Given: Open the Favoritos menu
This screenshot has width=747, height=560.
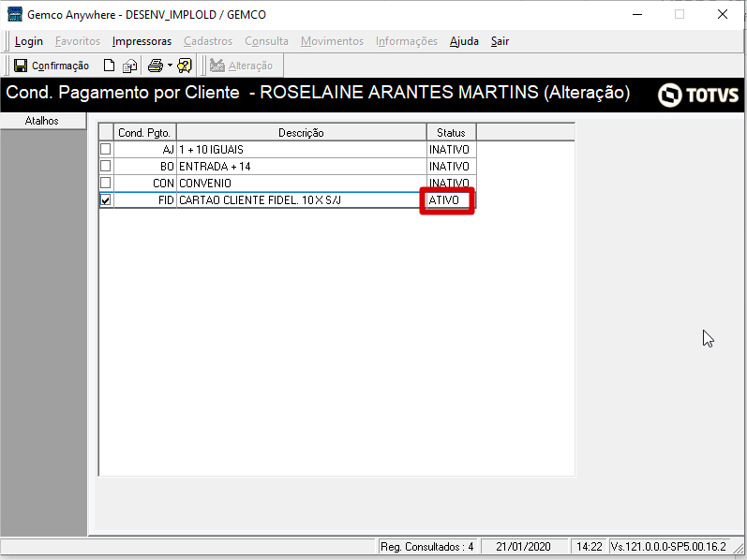Looking at the screenshot, I should point(78,41).
